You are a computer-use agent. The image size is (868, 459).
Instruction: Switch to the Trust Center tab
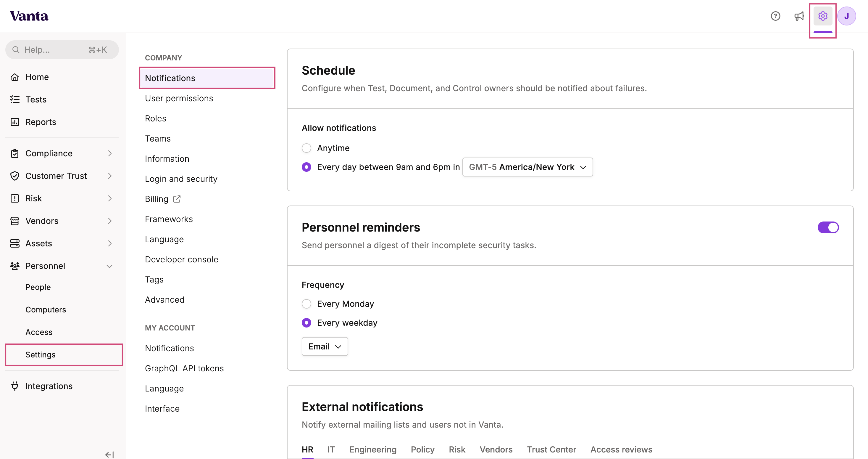[551, 450]
